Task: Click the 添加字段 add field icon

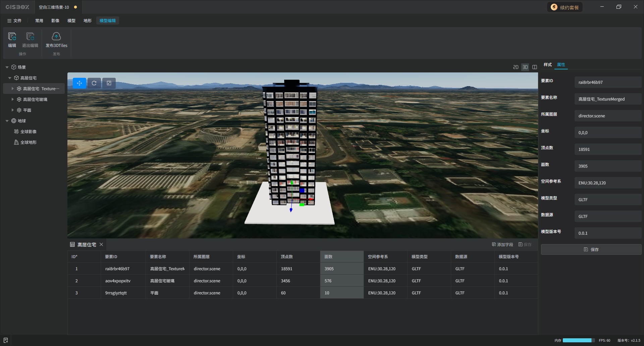Action: click(494, 244)
